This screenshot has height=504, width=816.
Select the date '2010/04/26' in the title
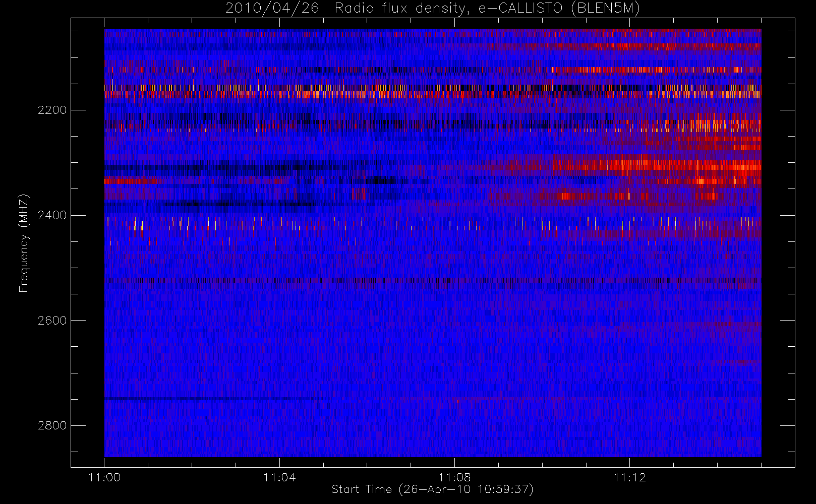tap(272, 8)
